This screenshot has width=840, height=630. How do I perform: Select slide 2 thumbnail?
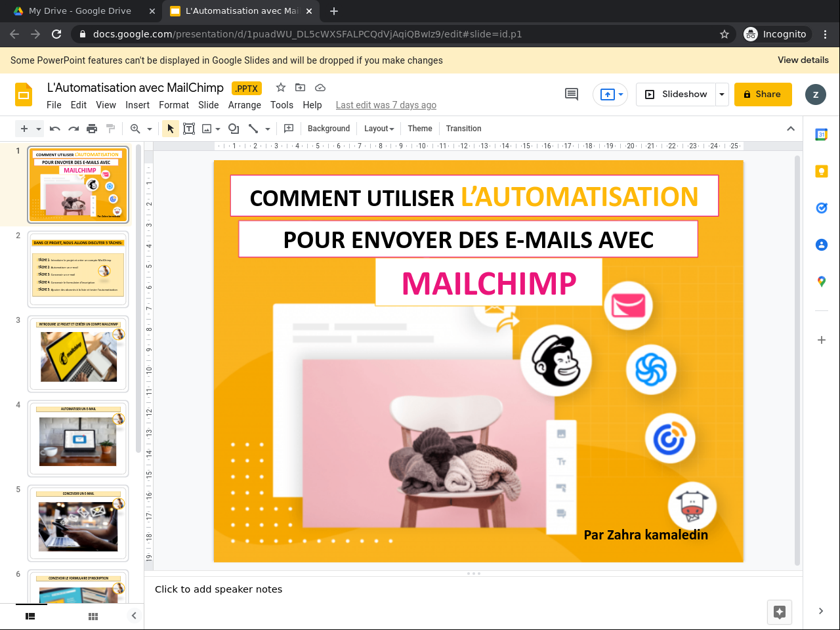[78, 269]
